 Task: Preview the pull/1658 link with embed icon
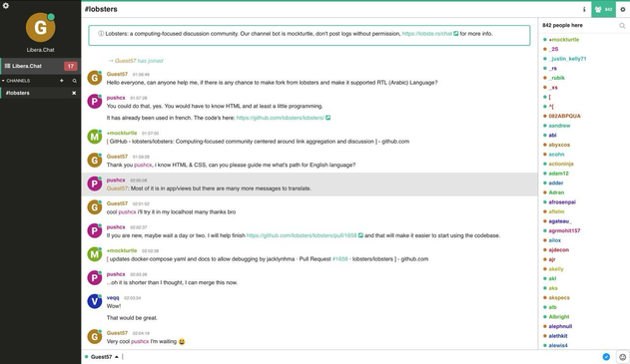[360, 235]
